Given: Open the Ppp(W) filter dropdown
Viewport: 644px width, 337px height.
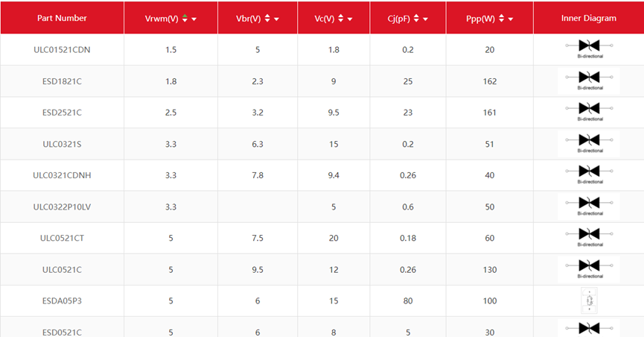Looking at the screenshot, I should point(510,19).
